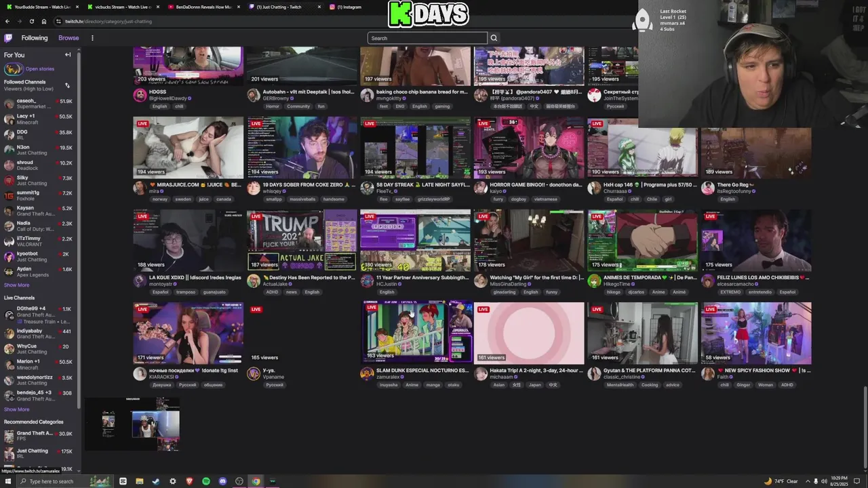Open the TRUMP ActualJake stream thumbnail
Image resolution: width=868 pixels, height=488 pixels.
click(302, 240)
